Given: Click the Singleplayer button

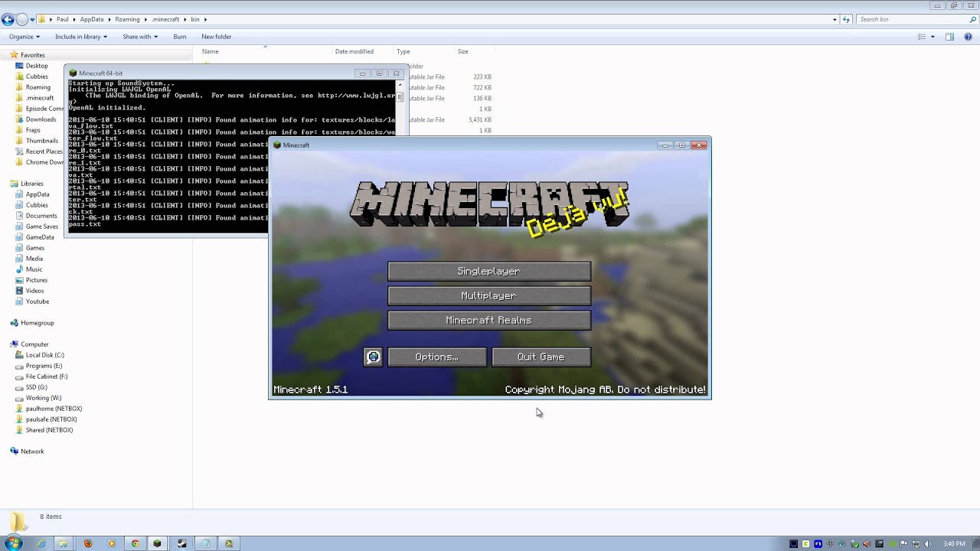Looking at the screenshot, I should 489,271.
